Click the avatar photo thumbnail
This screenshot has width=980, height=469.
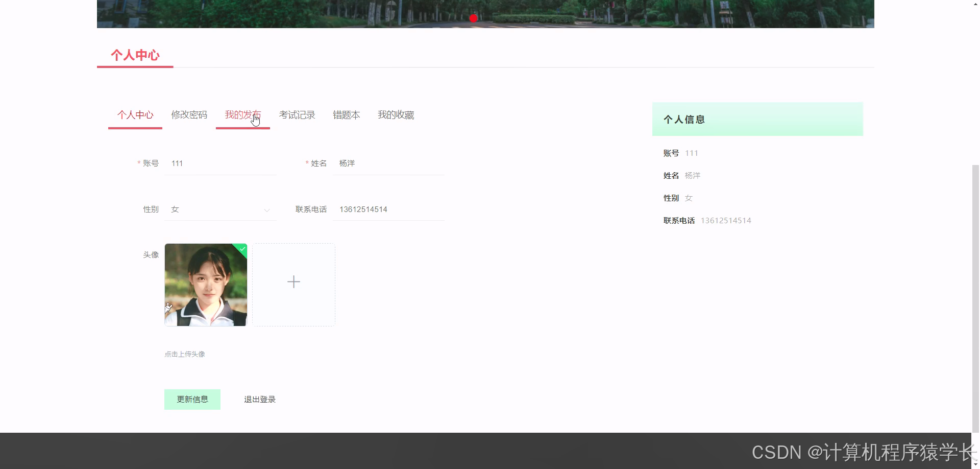(x=205, y=285)
